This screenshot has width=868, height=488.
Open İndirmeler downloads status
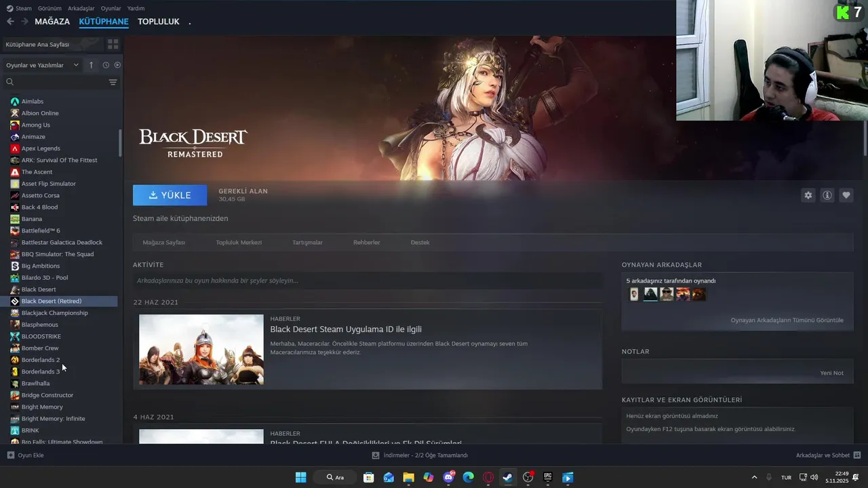(x=420, y=455)
